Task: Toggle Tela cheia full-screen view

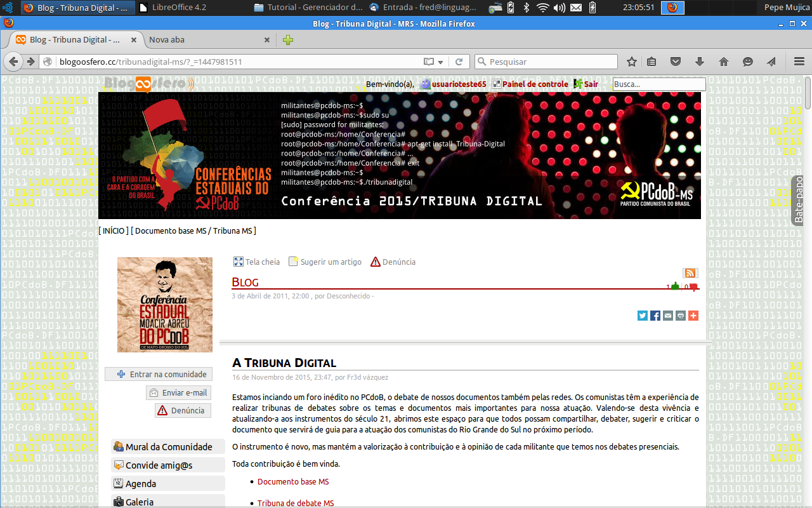Action: tap(257, 262)
